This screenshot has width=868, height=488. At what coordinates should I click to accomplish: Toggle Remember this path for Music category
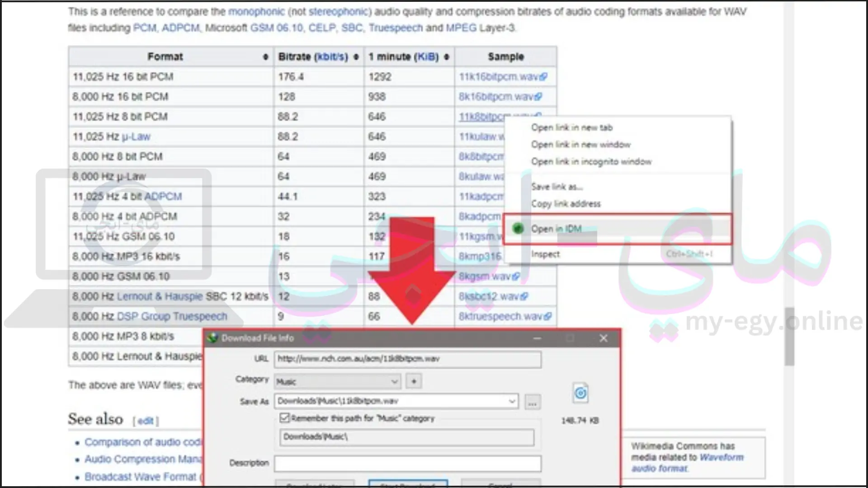[284, 418]
